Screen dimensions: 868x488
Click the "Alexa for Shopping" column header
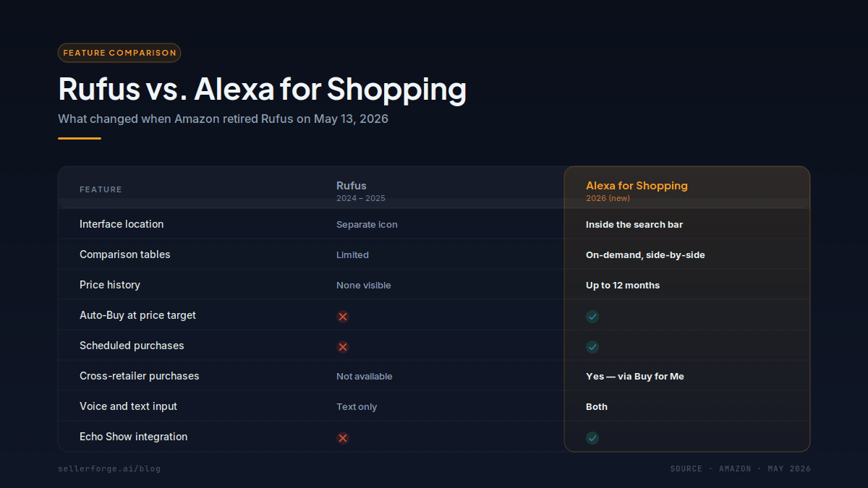(x=637, y=186)
